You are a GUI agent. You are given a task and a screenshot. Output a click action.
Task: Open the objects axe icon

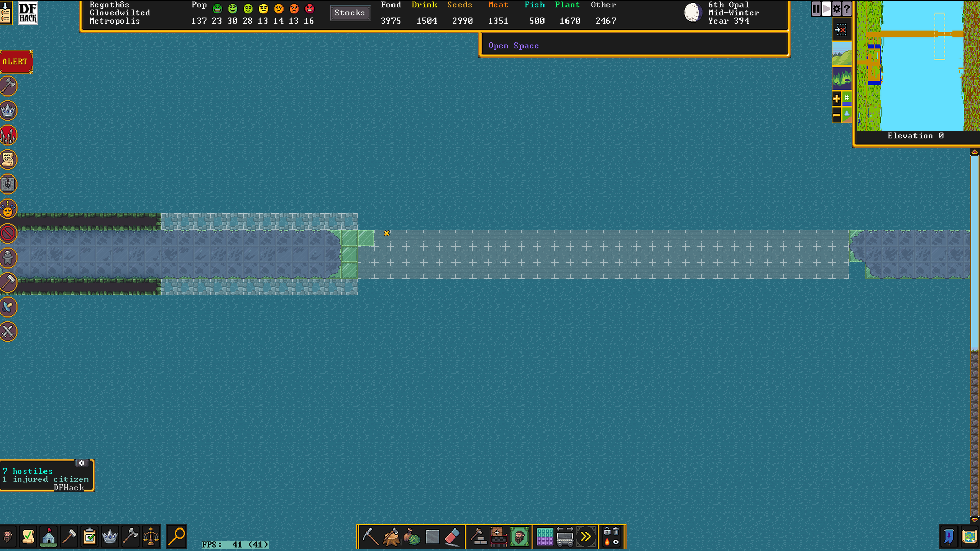point(130,537)
